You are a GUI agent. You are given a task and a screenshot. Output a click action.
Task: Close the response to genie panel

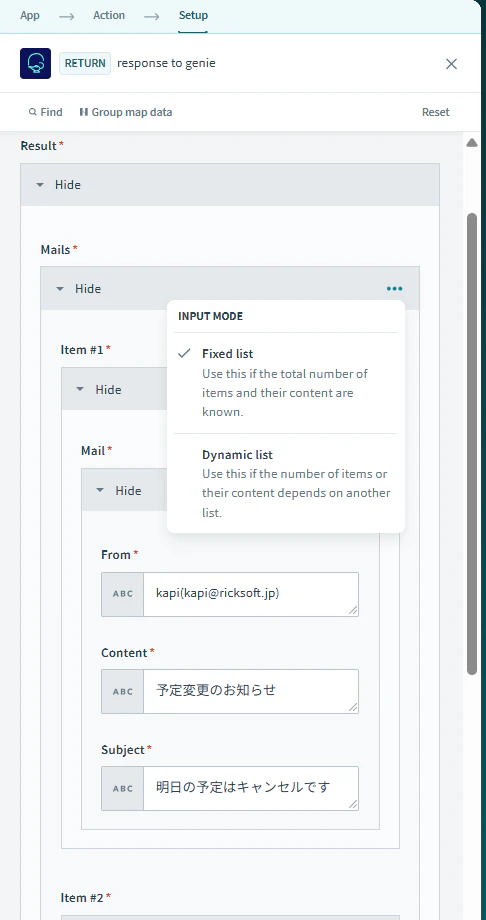click(x=451, y=64)
